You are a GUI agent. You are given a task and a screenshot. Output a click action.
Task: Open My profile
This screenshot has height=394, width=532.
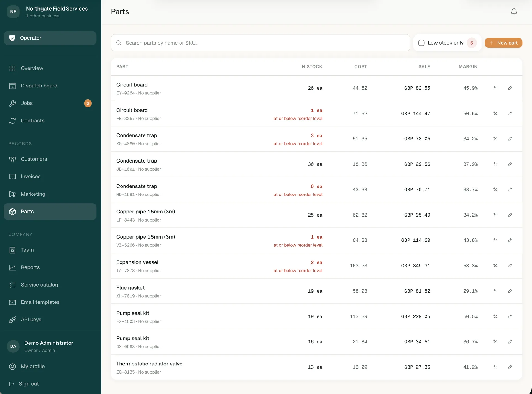click(50, 367)
